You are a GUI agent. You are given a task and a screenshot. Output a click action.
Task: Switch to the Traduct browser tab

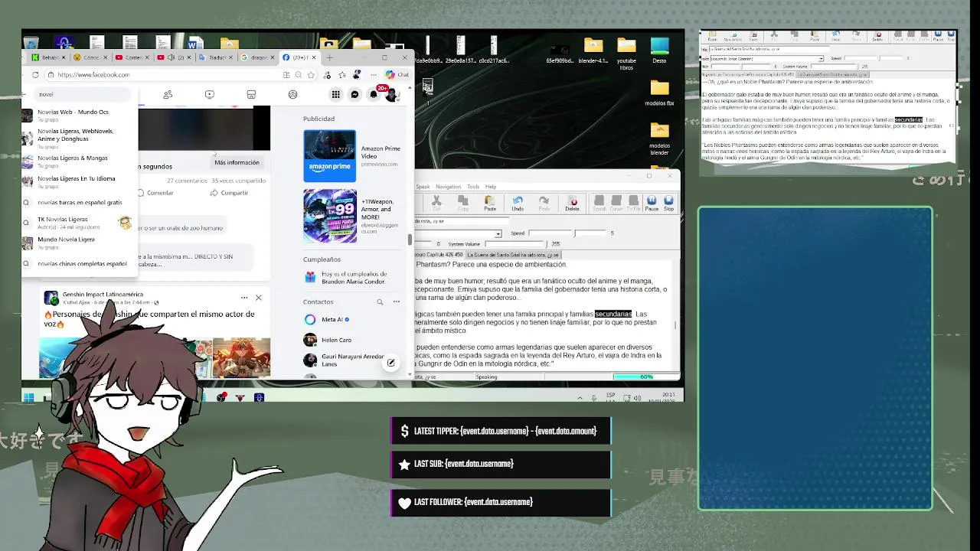pos(216,57)
